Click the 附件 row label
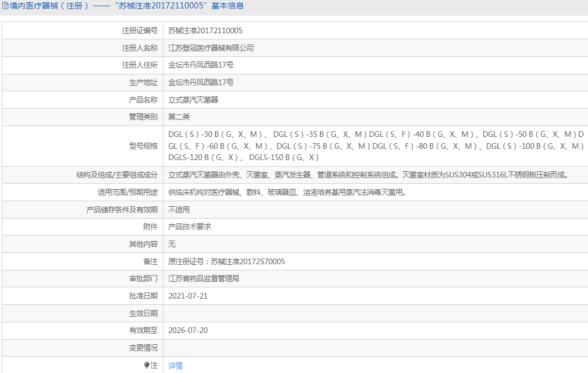This screenshot has width=588, height=373. (x=150, y=227)
